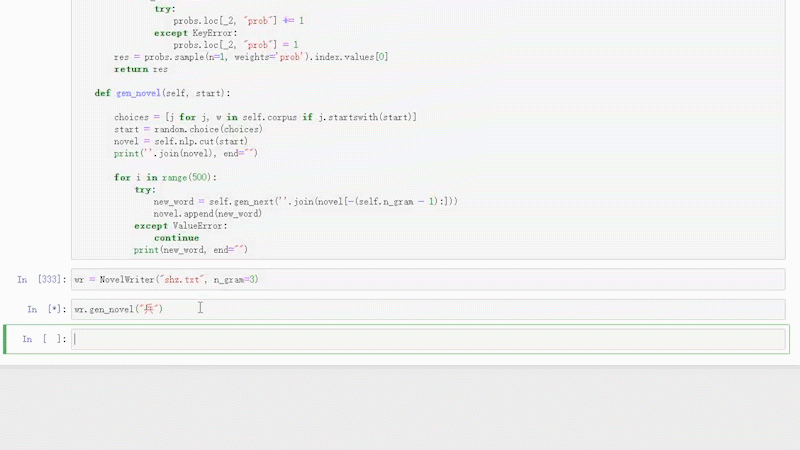Click the 'for i in range(500):' line
The image size is (800, 450).
[x=165, y=177]
